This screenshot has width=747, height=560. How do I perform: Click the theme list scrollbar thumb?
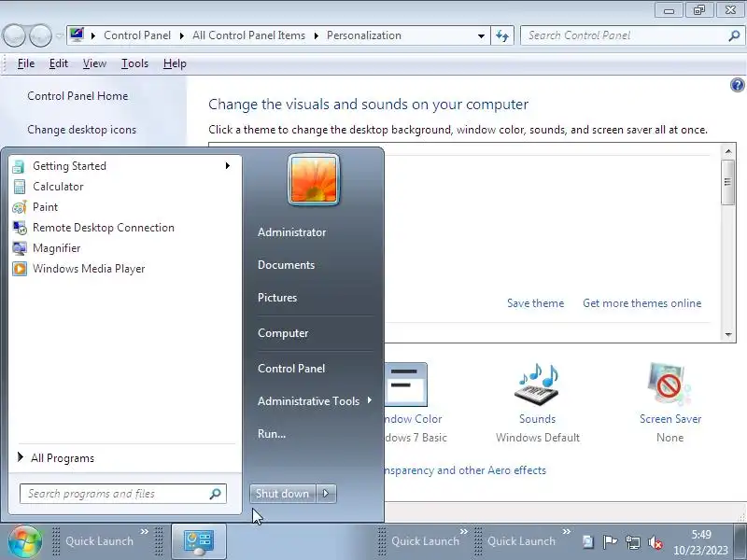point(727,182)
